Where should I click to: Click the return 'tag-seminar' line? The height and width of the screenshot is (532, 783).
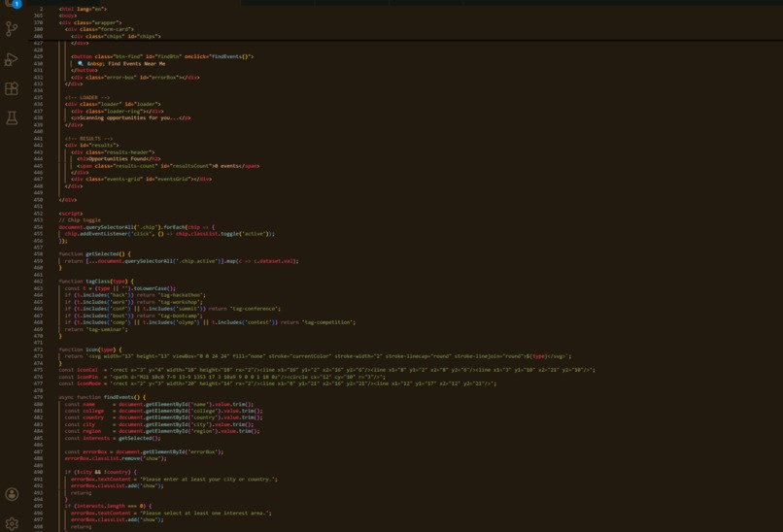[x=96, y=329]
